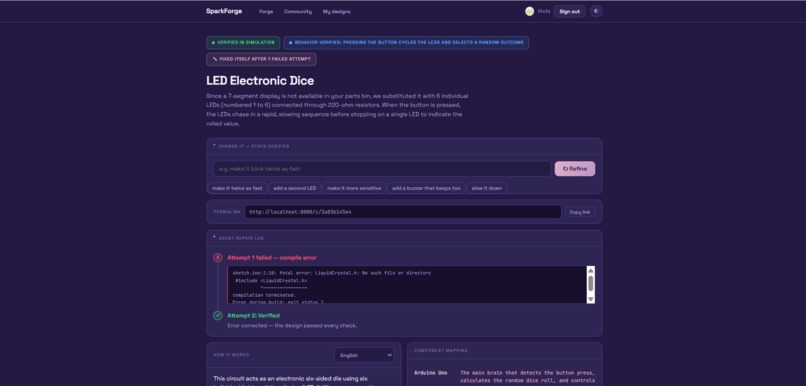Screen dimensions: 806x386
Task: Click the green verified checkmark icon
Action: [218, 315]
